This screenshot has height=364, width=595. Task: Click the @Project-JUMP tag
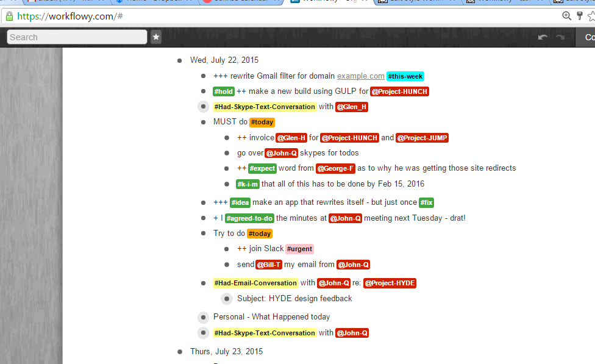[x=422, y=138]
